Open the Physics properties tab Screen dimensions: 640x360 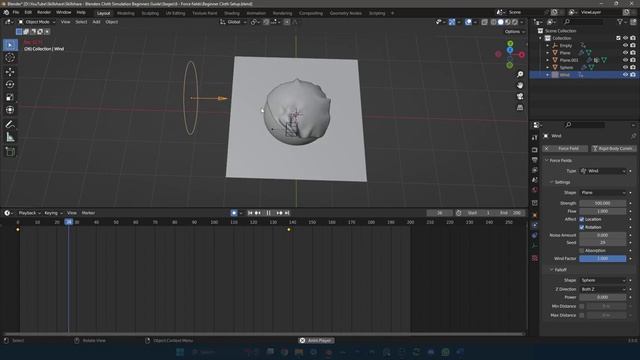[x=535, y=225]
